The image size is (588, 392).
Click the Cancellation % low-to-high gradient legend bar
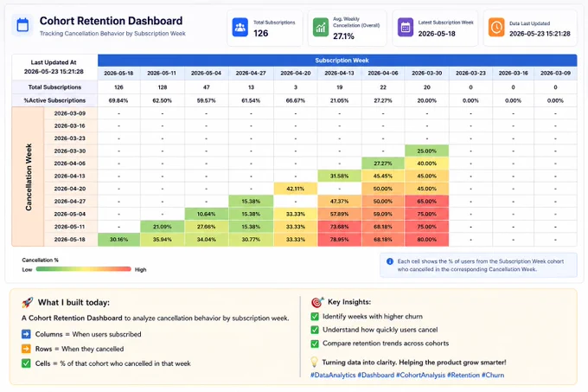pos(83,269)
